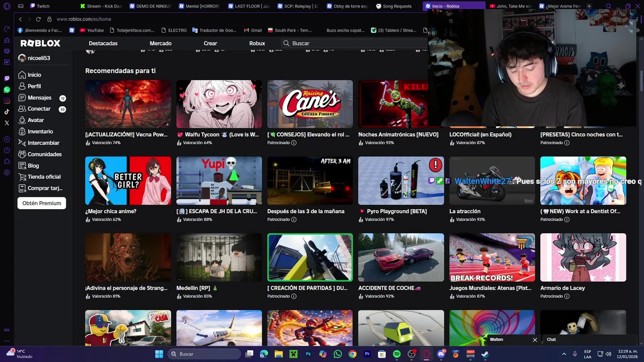Click the Obtén Premium button
644x362 pixels.
[42, 203]
